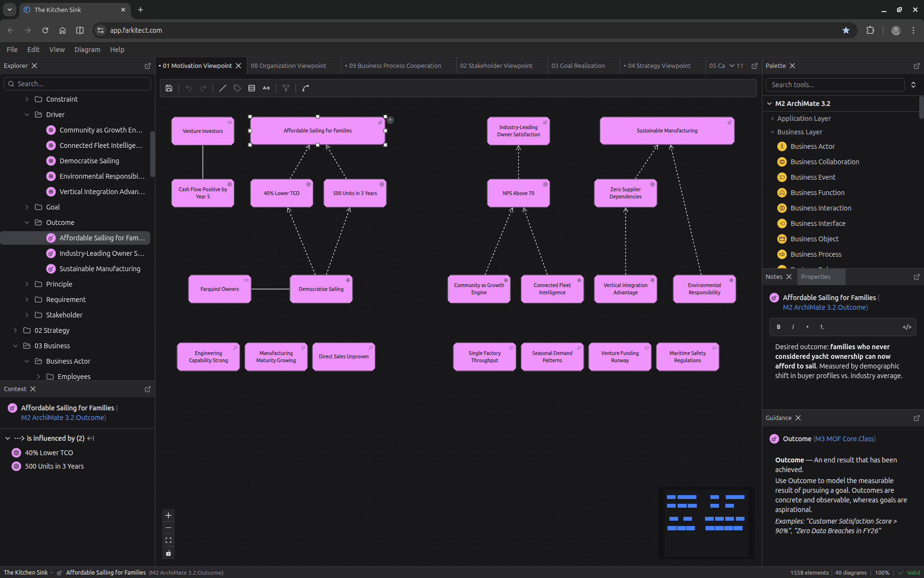The width and height of the screenshot is (924, 578).
Task: Click the 100% zoom level in status bar
Action: [882, 573]
